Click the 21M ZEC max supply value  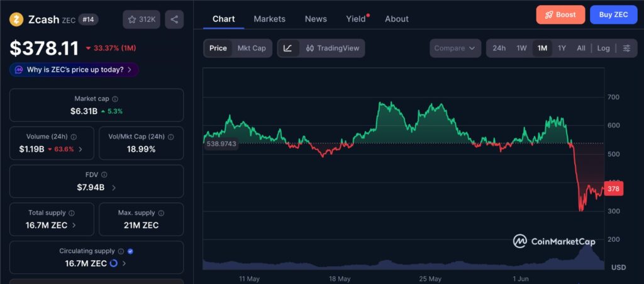pos(142,225)
